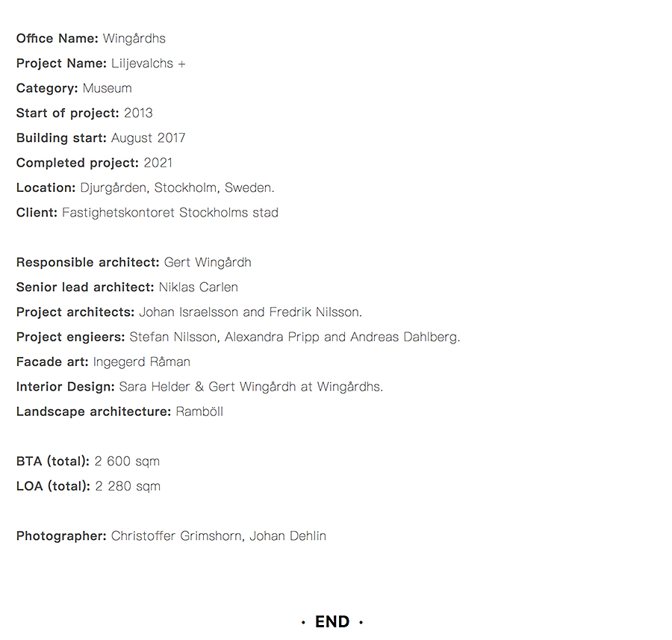Click the client Fastighetskontoret Stockholms stad
This screenshot has height=640, width=672.
[x=170, y=213]
